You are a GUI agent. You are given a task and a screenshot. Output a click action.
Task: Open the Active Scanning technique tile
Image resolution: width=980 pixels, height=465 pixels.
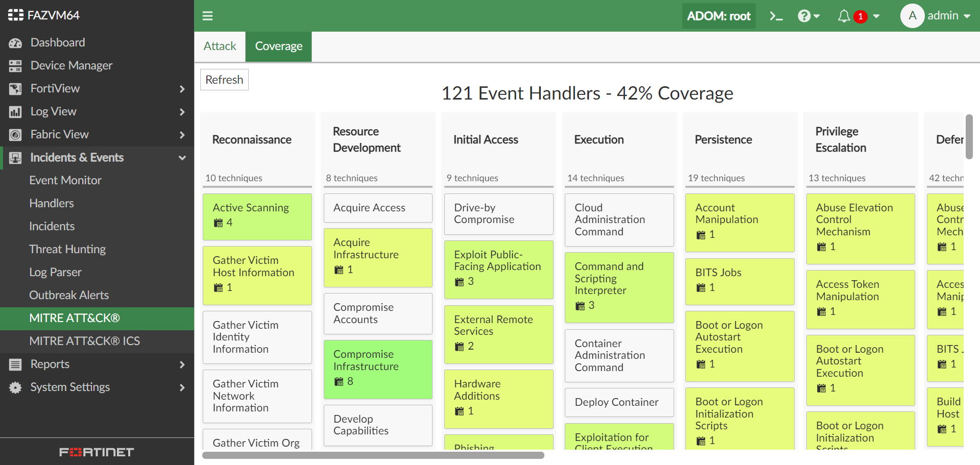point(257,217)
